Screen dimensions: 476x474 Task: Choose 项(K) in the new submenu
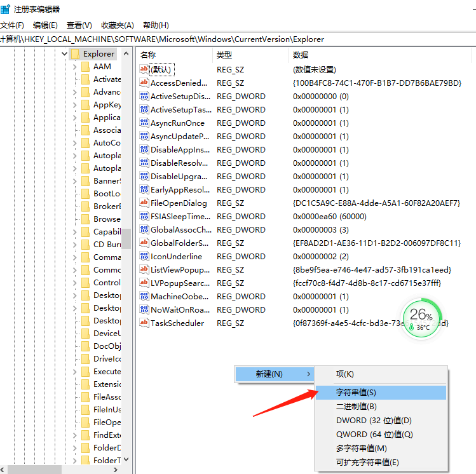381,374
